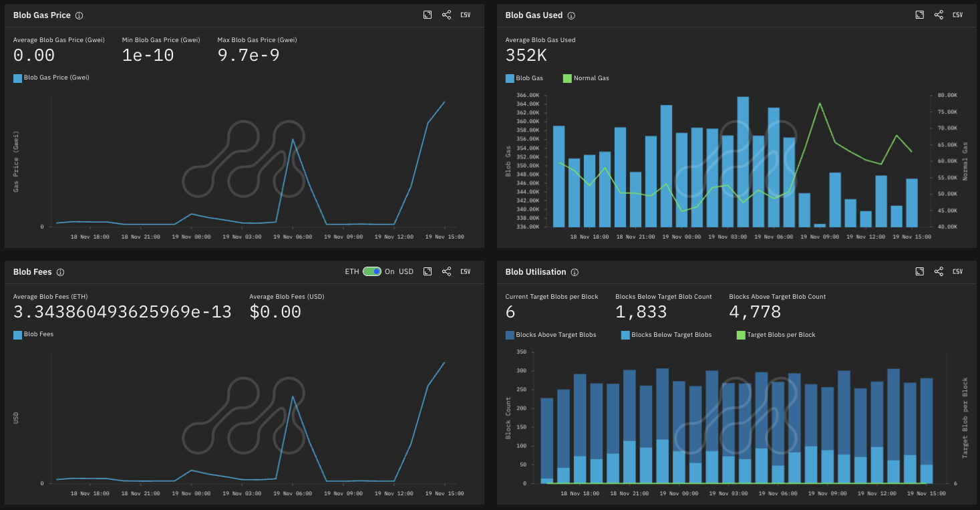Export Blob Gas Used CSV file
Screen dimensions: 980x510
coord(958,15)
